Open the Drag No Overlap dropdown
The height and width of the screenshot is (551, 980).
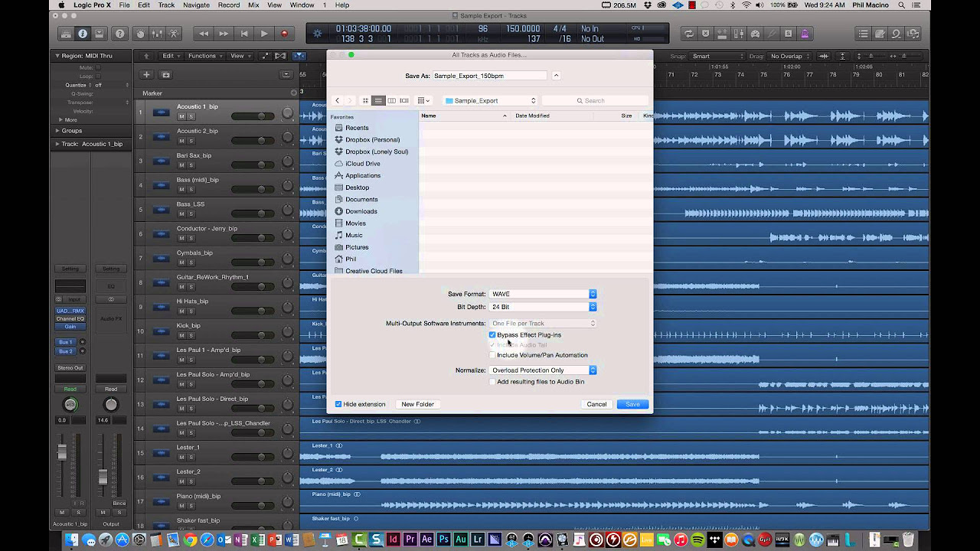(x=790, y=56)
